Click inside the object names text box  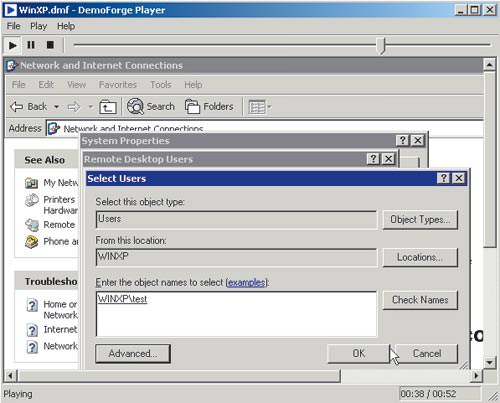[236, 314]
